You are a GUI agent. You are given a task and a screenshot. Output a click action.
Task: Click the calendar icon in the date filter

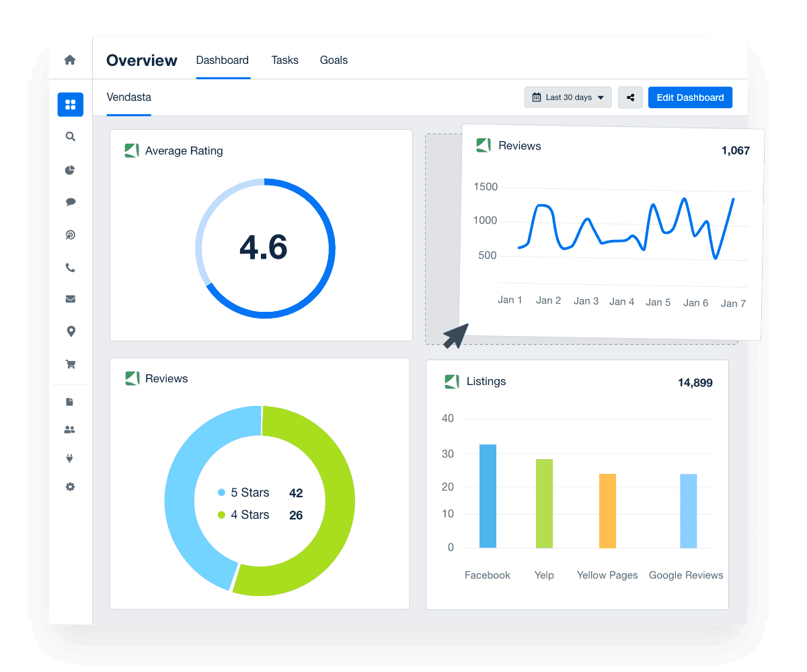tap(538, 97)
